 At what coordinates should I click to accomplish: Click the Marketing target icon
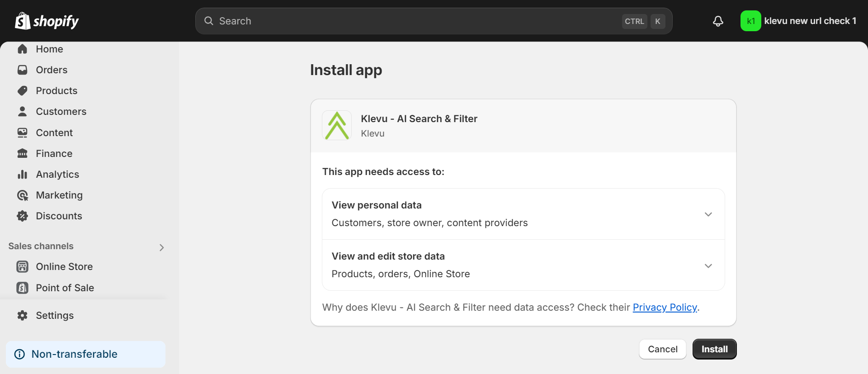23,195
